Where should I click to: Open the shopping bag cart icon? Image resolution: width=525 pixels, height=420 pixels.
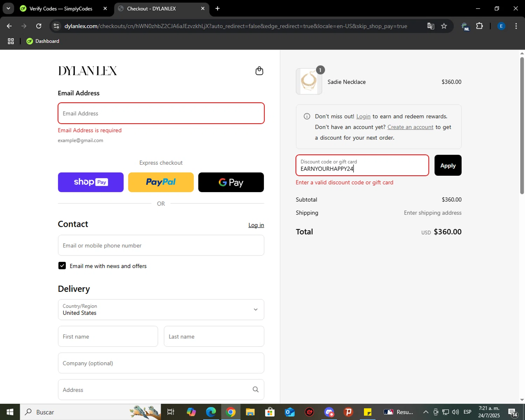tap(259, 71)
